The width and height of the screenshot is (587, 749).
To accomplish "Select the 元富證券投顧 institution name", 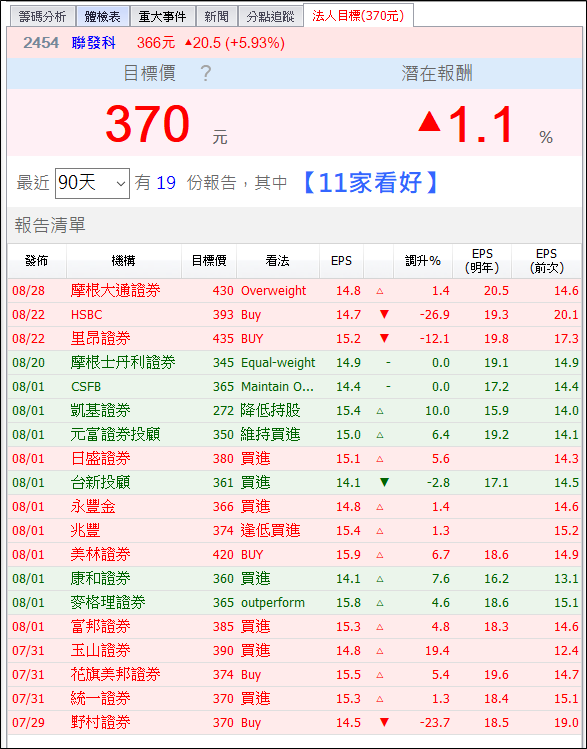I will pyautogui.click(x=116, y=435).
